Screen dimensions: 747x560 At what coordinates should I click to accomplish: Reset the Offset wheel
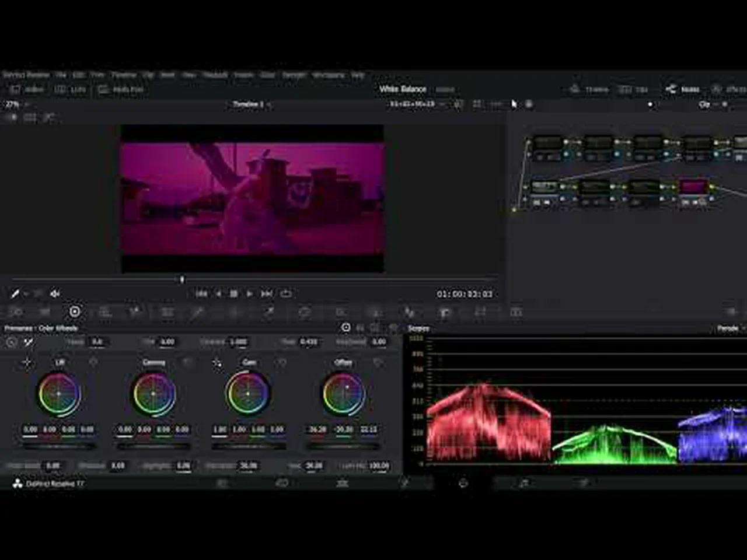[x=378, y=363]
